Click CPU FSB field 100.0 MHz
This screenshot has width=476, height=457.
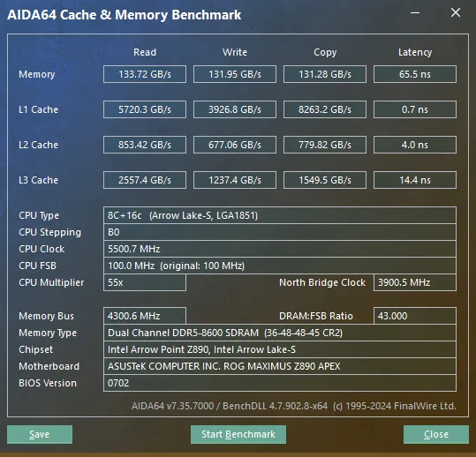coord(280,266)
